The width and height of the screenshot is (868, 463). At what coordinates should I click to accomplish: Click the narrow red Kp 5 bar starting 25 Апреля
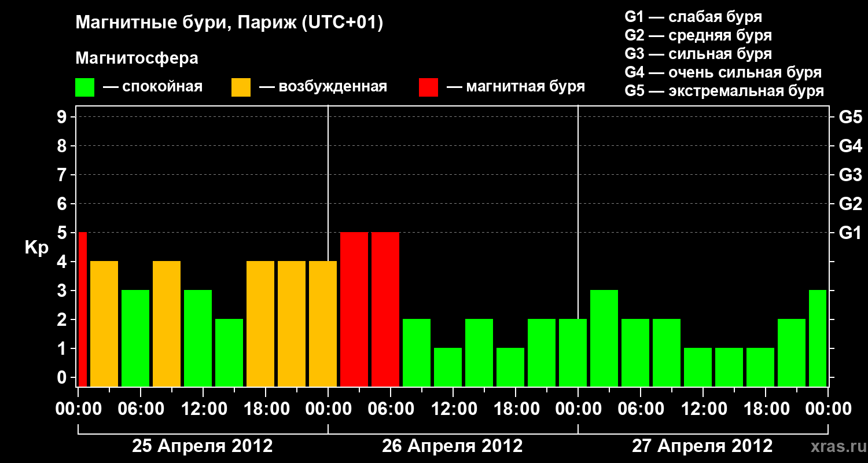[83, 309]
